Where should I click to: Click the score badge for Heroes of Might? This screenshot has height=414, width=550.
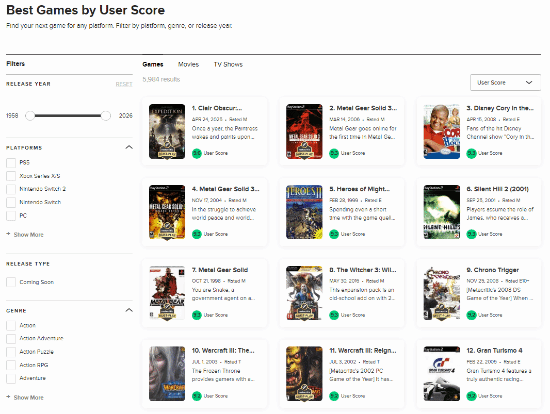tap(334, 234)
